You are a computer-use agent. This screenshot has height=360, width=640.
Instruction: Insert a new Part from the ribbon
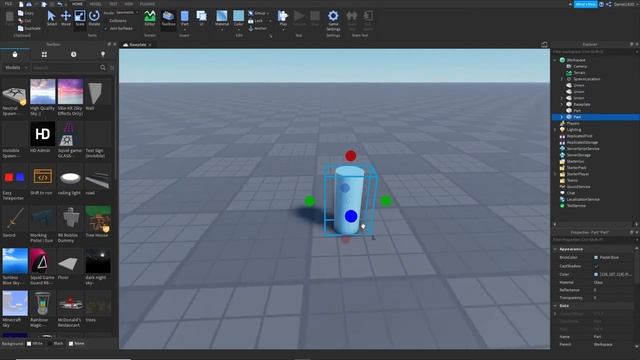pyautogui.click(x=184, y=18)
